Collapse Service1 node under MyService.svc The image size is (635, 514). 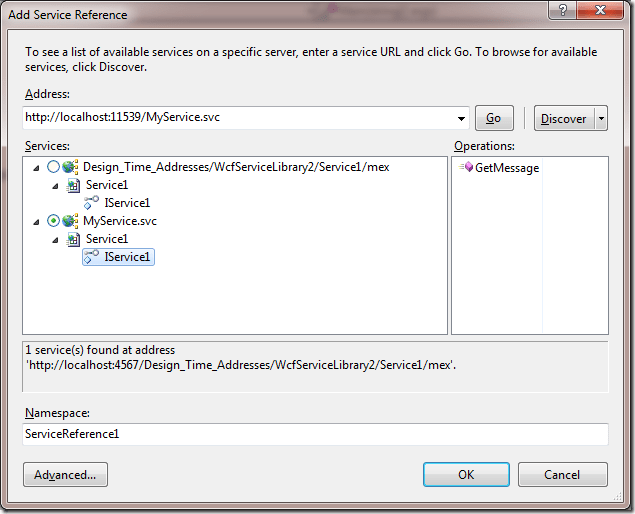click(56, 239)
